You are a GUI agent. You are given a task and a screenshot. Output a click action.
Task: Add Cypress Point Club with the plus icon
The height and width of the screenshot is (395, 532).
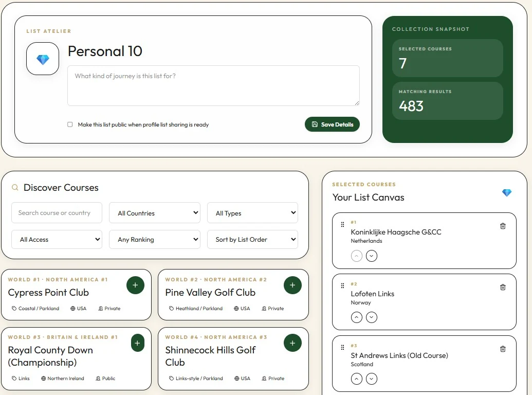pyautogui.click(x=135, y=284)
